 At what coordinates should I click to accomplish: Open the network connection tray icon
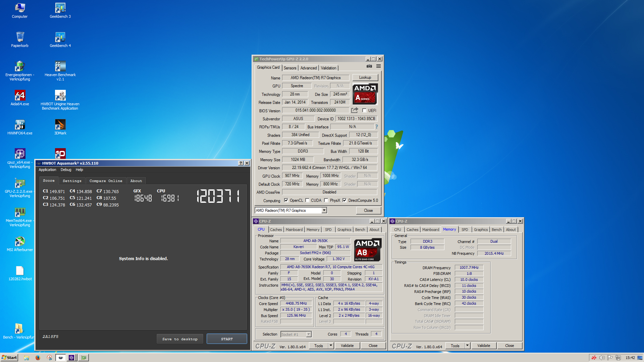618,358
